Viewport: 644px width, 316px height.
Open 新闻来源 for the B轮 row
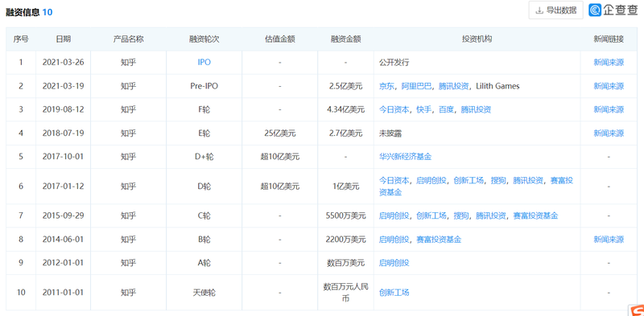(609, 240)
